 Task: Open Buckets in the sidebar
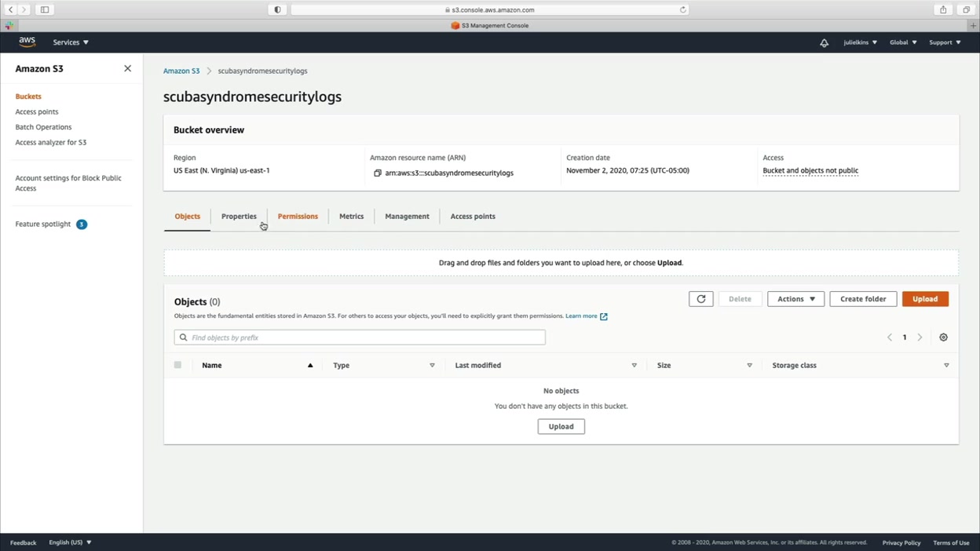tap(28, 97)
